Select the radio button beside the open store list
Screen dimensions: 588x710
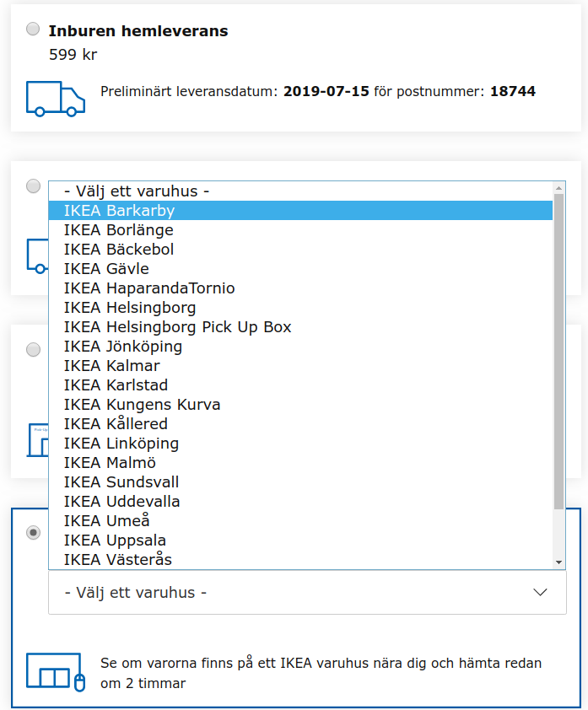33,186
